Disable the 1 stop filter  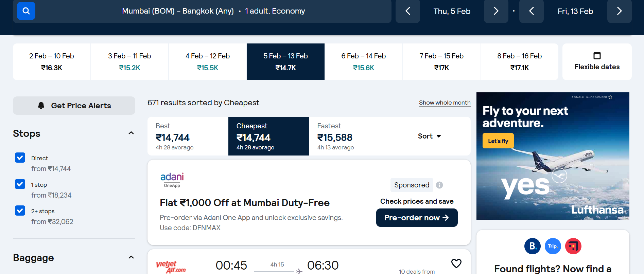click(20, 184)
